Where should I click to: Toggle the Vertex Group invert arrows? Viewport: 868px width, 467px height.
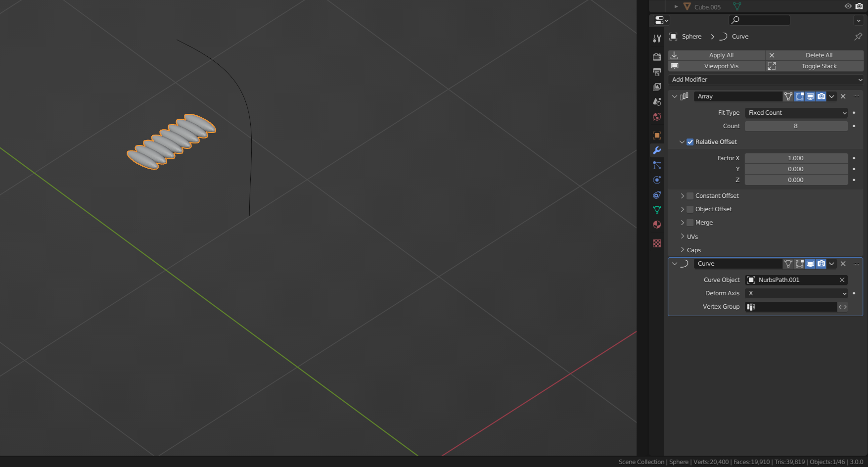[843, 307]
